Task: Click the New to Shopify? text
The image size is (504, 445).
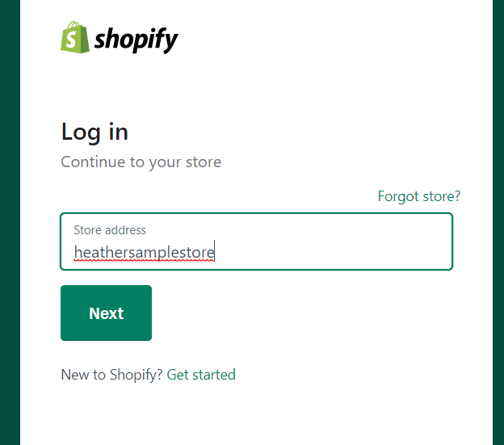Action: click(111, 375)
